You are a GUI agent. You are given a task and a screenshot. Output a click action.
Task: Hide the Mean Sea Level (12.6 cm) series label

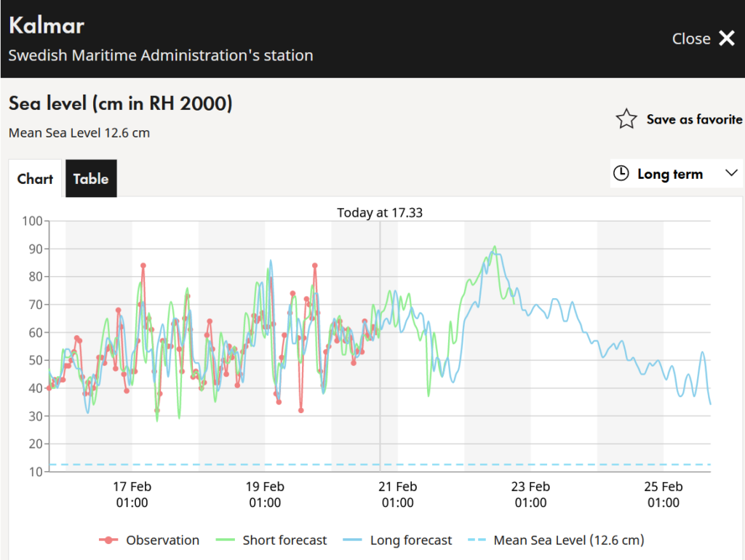tap(569, 540)
